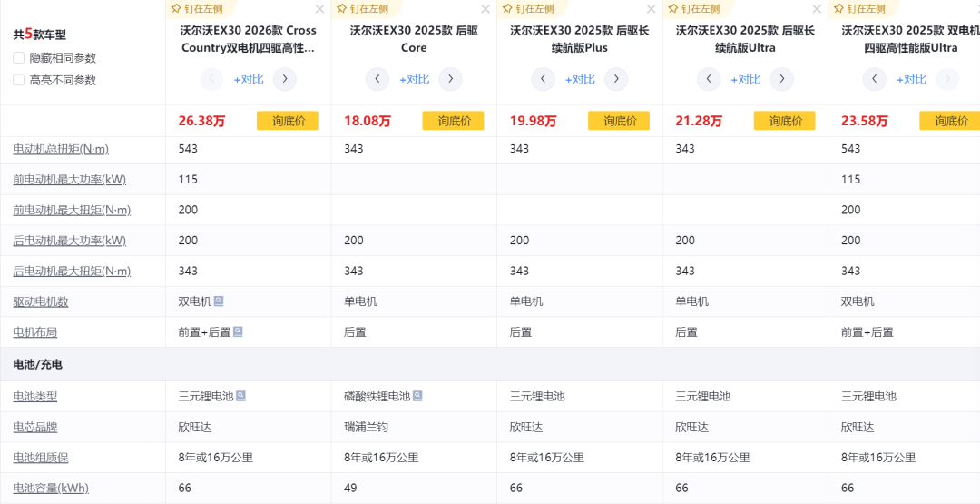Viewport: 980px width, 504px height.
Task: Click 询底价 for the 23.58万 model
Action: (949, 121)
